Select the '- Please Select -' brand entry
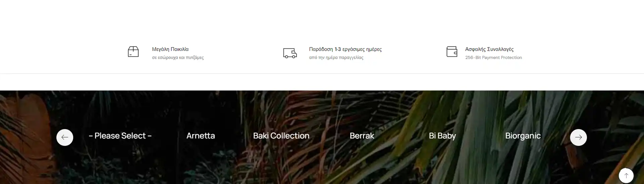Screen dimensions: 644x184 pos(120,136)
